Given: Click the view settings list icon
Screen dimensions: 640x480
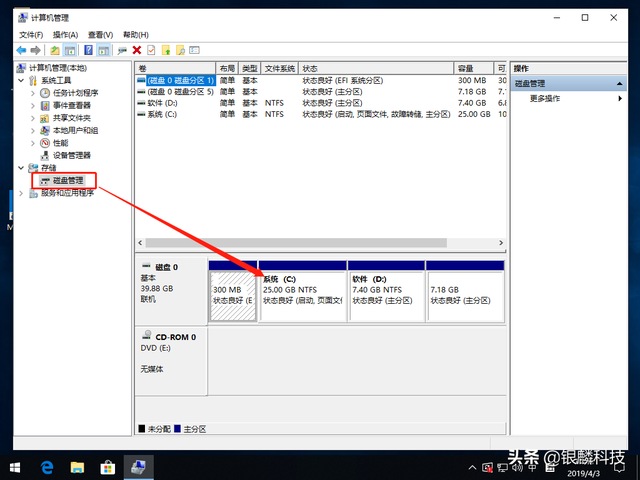Looking at the screenshot, I should click(x=194, y=50).
